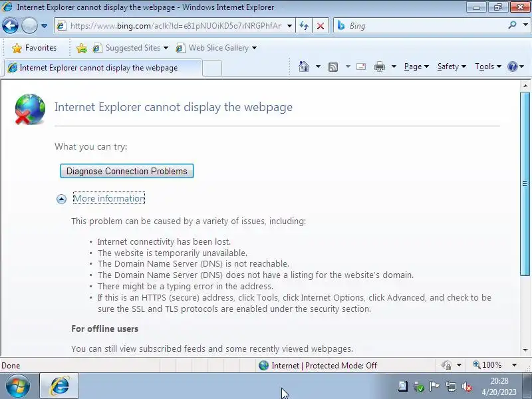Click the 'Done' status bar text

pos(11,365)
